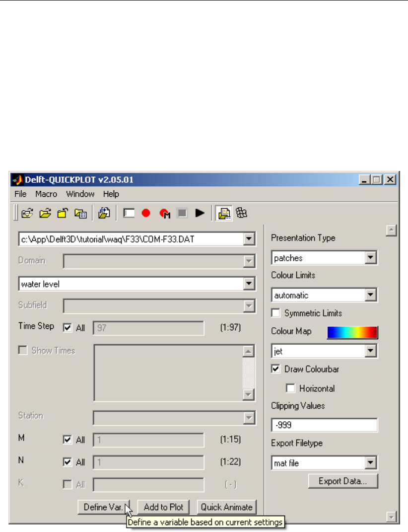Uncheck Draw Colourbar checkbox
The width and height of the screenshot is (408, 532).
click(x=276, y=369)
